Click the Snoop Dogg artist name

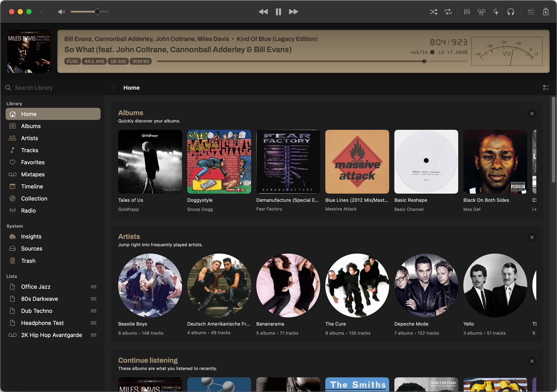click(x=200, y=209)
